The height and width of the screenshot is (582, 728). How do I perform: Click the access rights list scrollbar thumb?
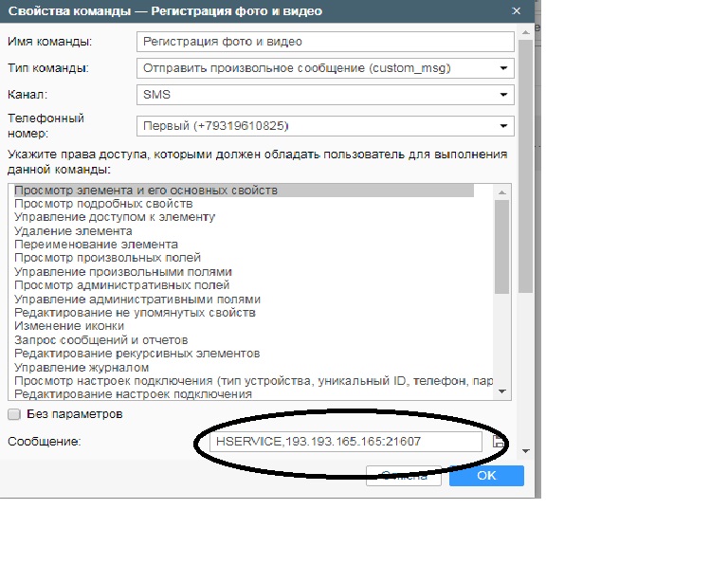(x=503, y=246)
